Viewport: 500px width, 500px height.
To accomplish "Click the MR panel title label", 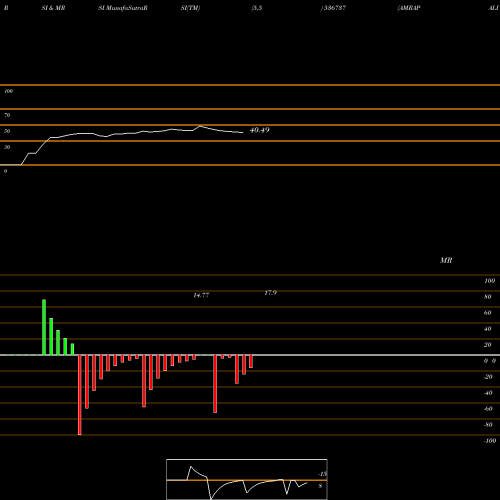I will 446,260.
